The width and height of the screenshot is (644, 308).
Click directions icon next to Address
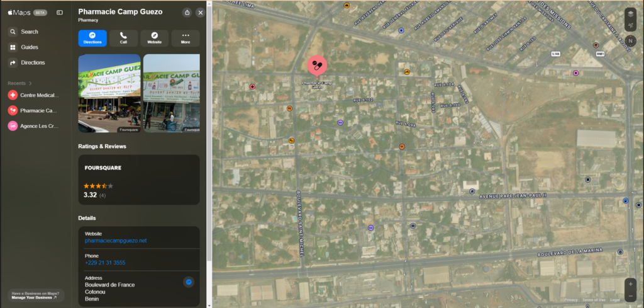coord(188,282)
